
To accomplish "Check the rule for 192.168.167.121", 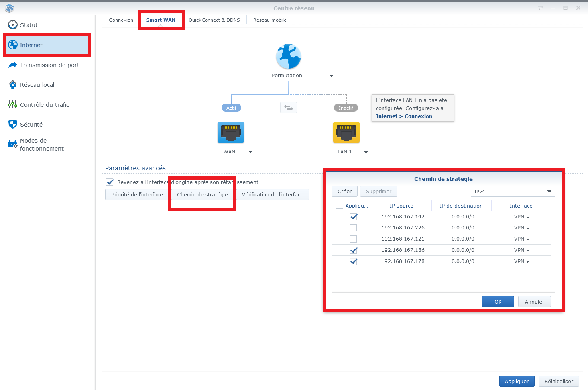I will [x=353, y=239].
